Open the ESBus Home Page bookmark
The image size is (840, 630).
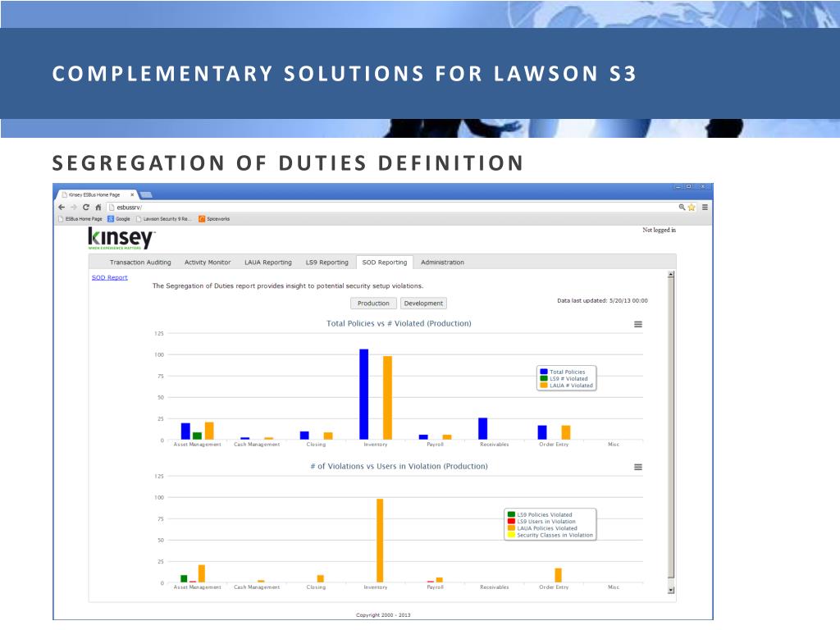80,219
